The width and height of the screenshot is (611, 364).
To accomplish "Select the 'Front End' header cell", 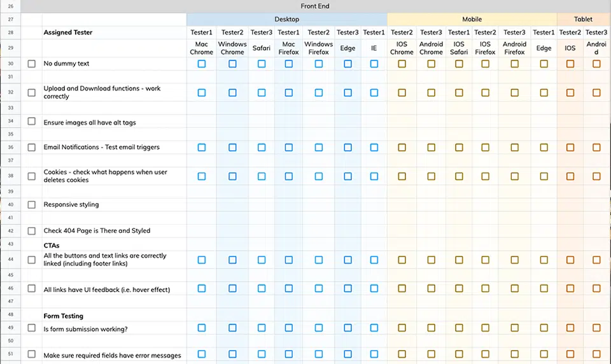I will pyautogui.click(x=315, y=6).
